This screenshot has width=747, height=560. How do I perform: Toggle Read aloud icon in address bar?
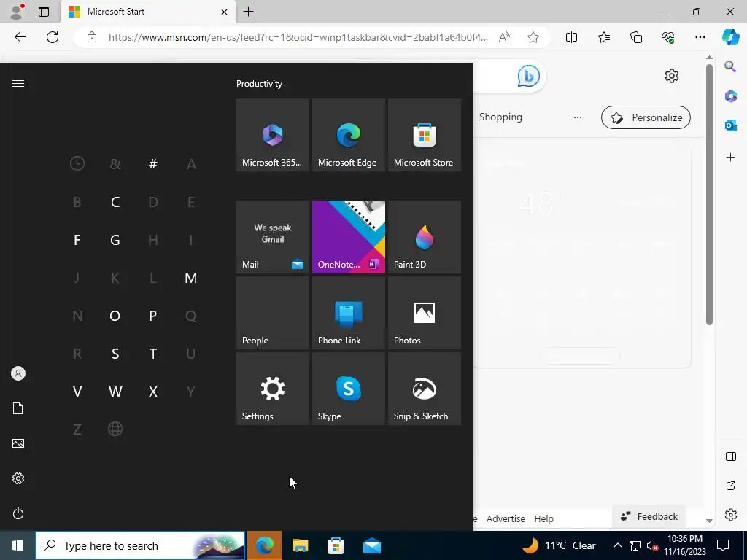[504, 37]
